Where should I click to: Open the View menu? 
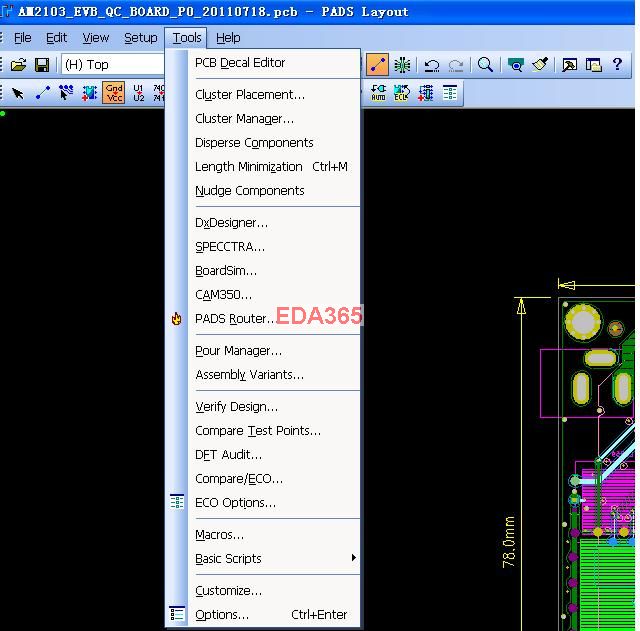tap(96, 38)
